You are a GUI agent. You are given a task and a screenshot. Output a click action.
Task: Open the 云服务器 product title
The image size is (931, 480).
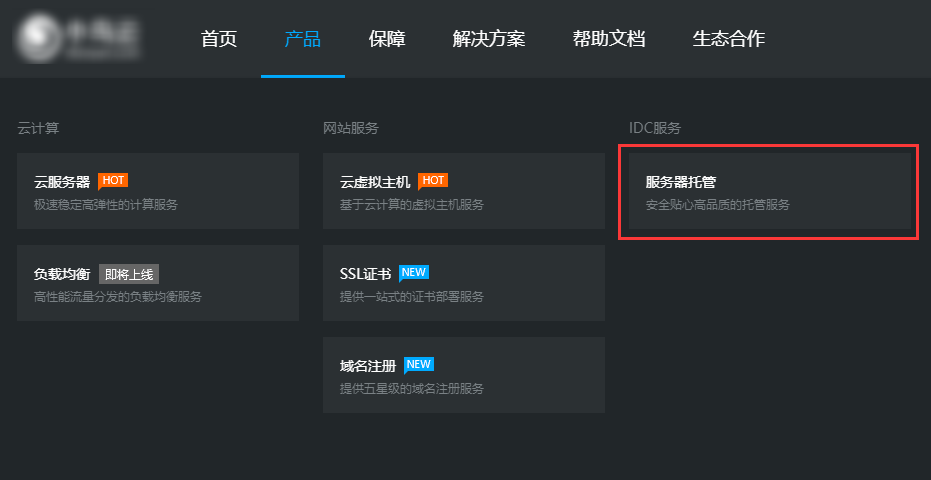[62, 182]
